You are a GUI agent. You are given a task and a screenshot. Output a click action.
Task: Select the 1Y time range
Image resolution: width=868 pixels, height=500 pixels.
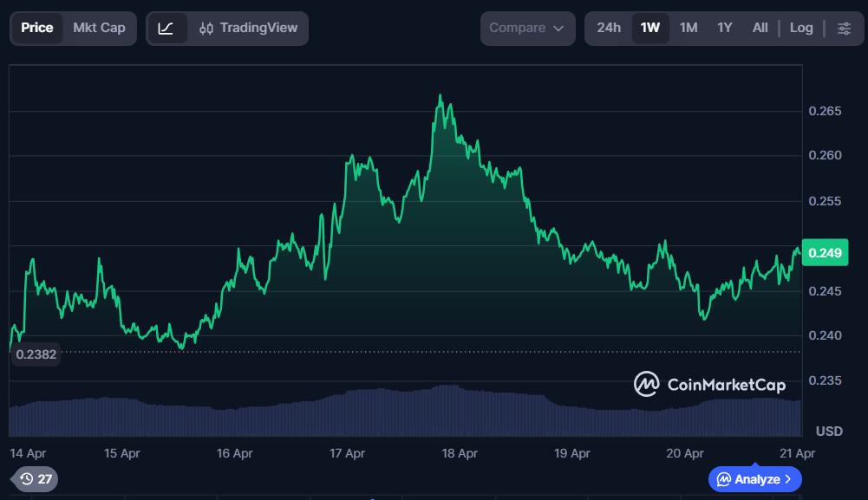pyautogui.click(x=725, y=28)
